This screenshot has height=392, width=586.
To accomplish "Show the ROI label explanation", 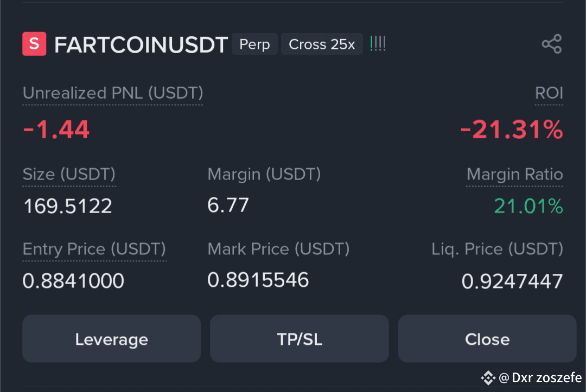I will (x=549, y=93).
